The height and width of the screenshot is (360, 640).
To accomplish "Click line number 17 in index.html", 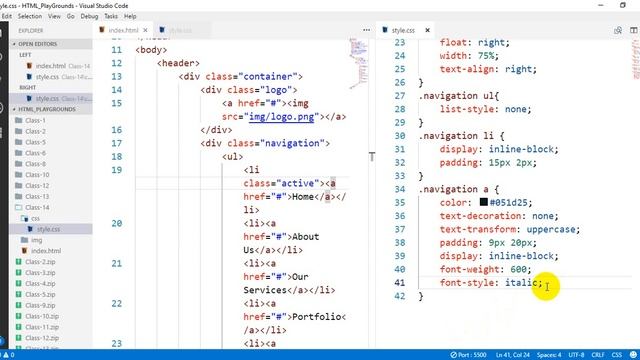I will coord(117,143).
